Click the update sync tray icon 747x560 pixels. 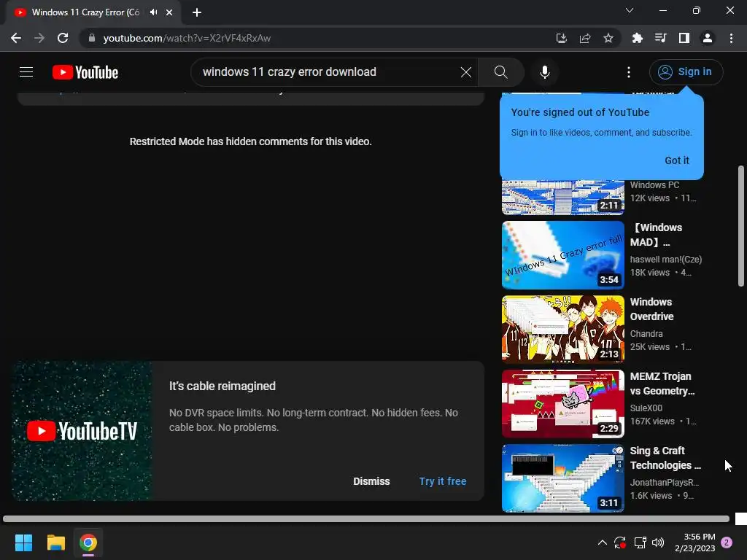pos(620,542)
